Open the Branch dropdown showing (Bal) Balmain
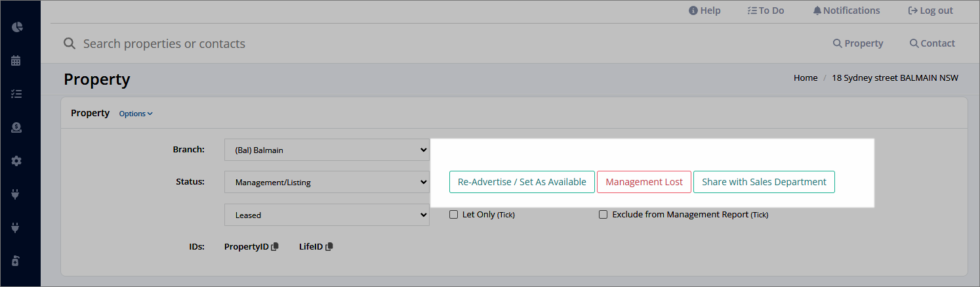The height and width of the screenshot is (287, 980). click(x=327, y=150)
